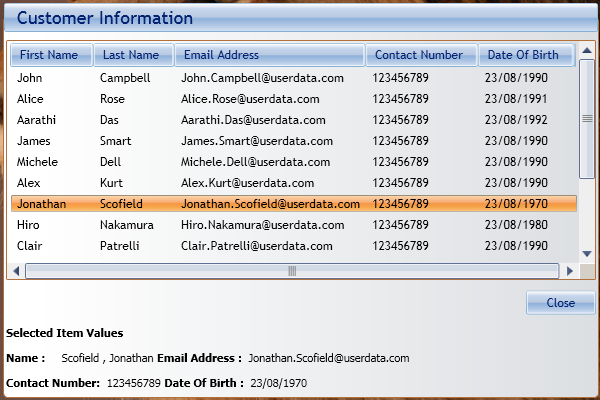Sort by First Name column header

point(51,55)
